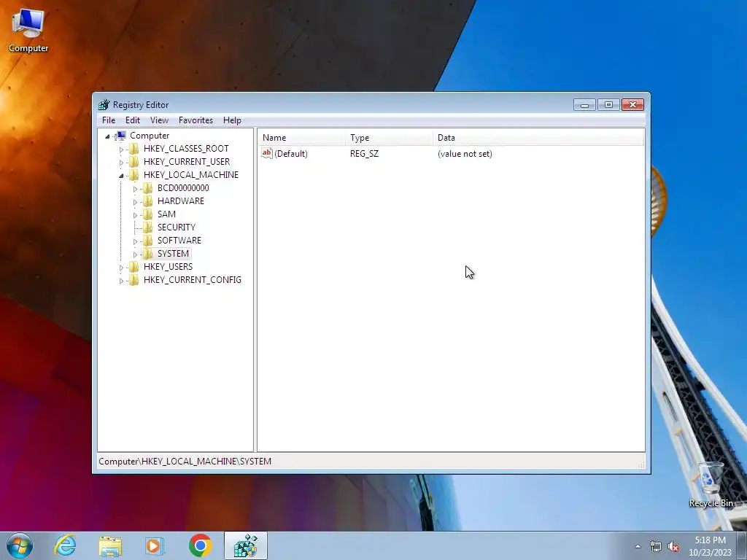
Task: Collapse the Computer root node arrow
Action: coord(108,136)
